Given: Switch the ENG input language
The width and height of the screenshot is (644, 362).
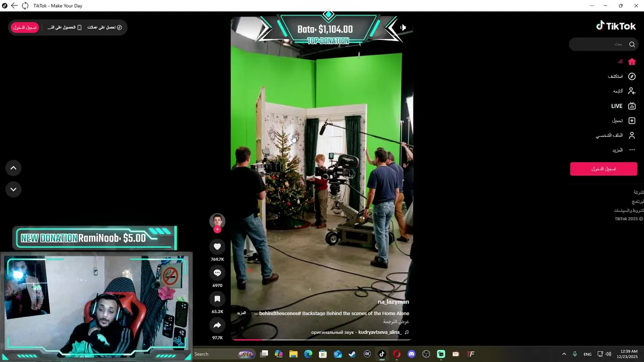Looking at the screenshot, I should [x=587, y=354].
